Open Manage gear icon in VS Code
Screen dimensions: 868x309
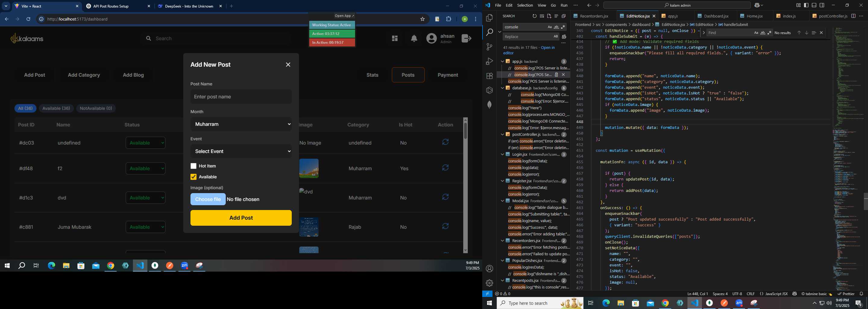[x=489, y=283]
